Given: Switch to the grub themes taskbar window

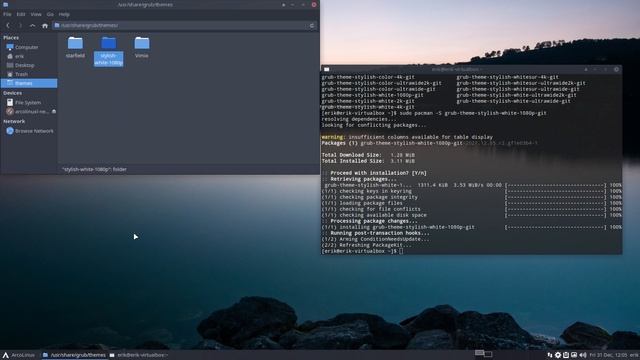Looking at the screenshot, I should pos(74,355).
